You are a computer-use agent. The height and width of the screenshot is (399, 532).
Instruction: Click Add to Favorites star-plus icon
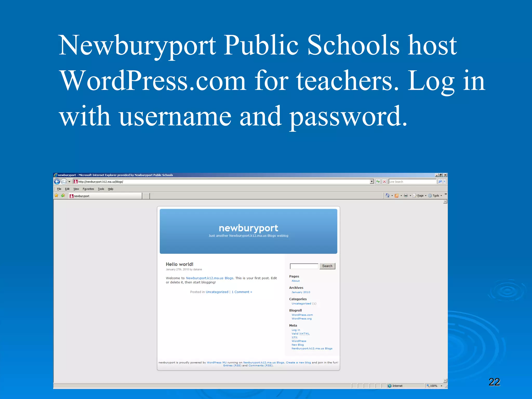(63, 196)
